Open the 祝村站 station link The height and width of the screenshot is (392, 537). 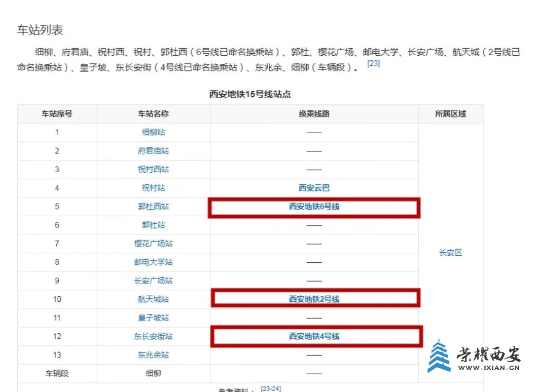pos(153,188)
